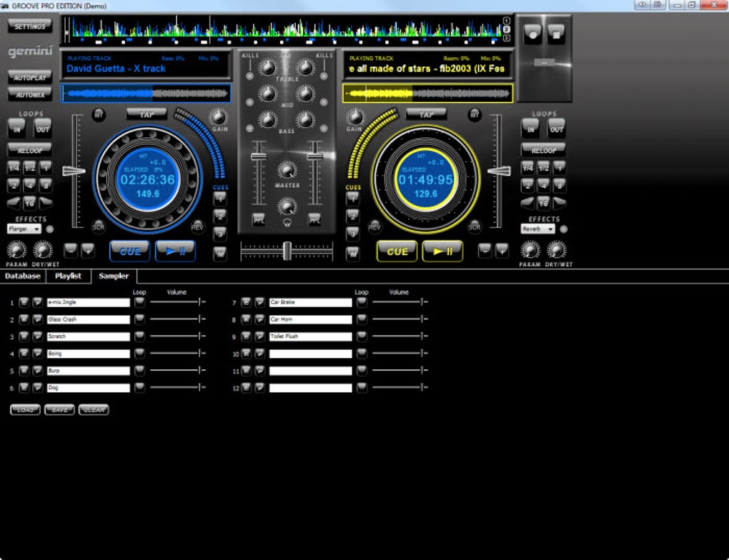Enable Loop for the Car Horn sample
729x560 pixels.
click(x=362, y=319)
